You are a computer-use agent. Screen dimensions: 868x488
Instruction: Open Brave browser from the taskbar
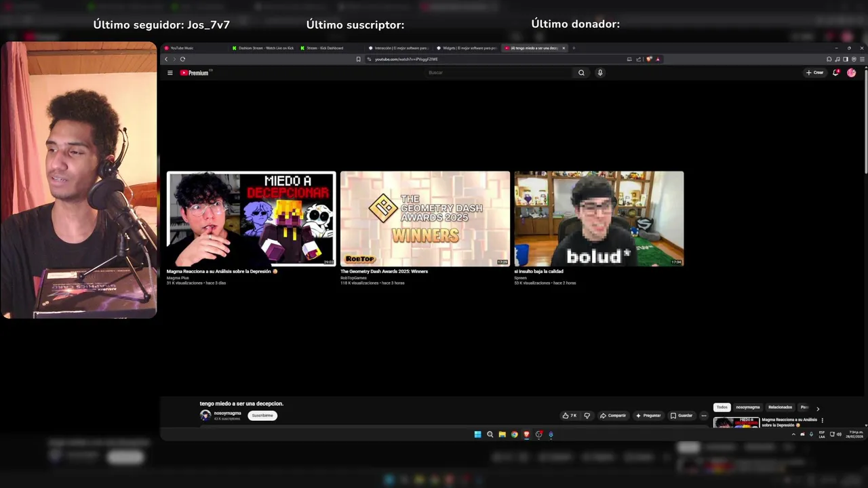526,434
